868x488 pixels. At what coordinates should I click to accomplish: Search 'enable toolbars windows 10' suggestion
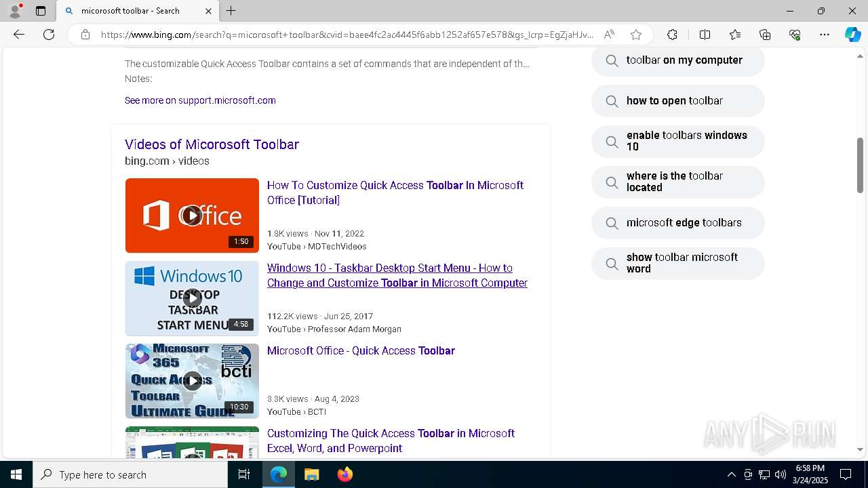click(678, 141)
